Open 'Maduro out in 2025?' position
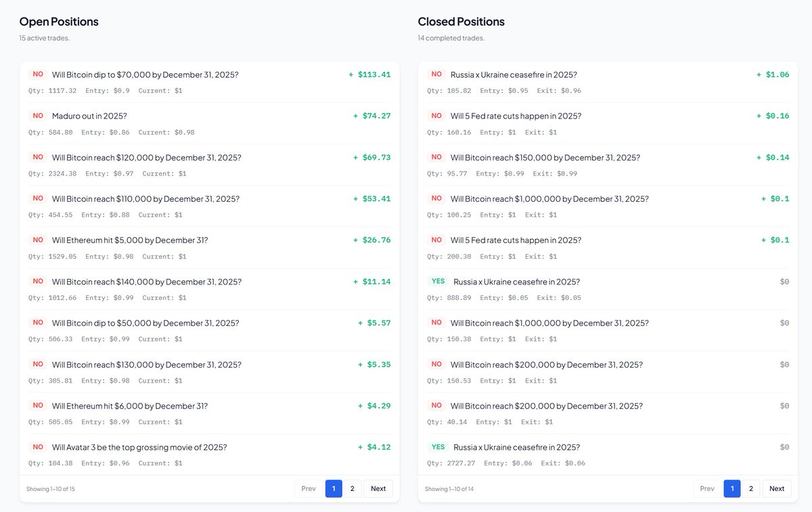Image resolution: width=812 pixels, height=512 pixels. click(89, 116)
